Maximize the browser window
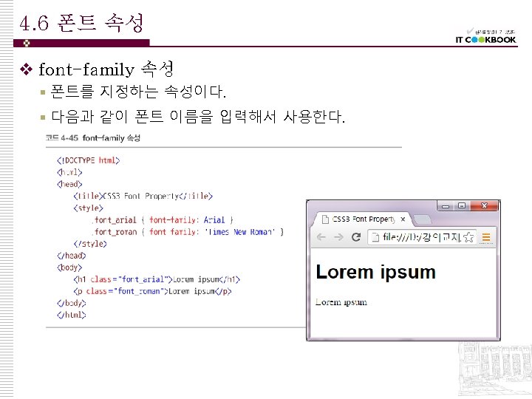This screenshot has height=399, width=532. (462, 206)
